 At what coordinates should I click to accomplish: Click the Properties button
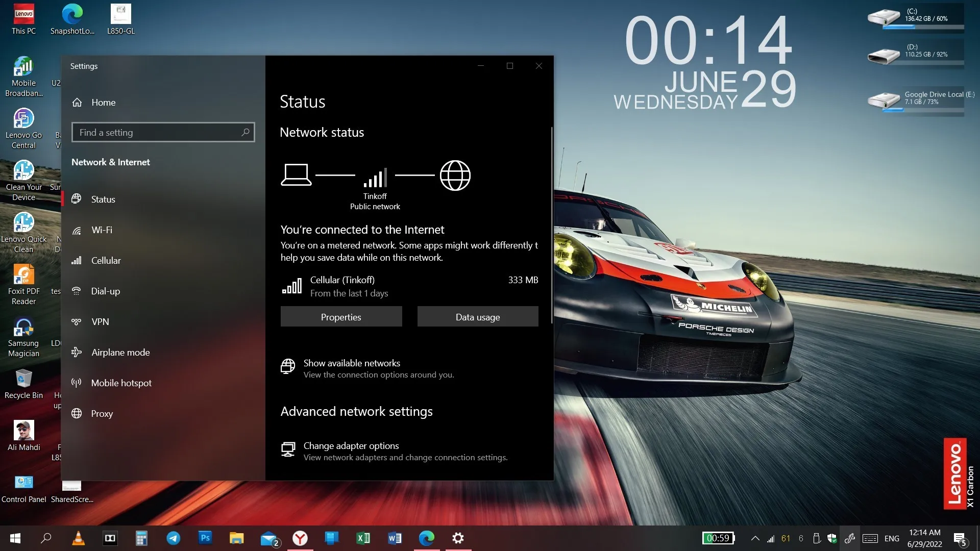[x=341, y=317]
